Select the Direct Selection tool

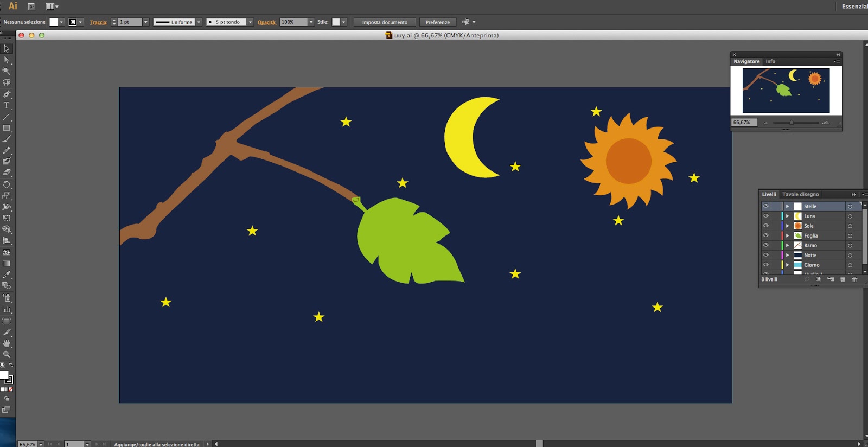coord(7,60)
